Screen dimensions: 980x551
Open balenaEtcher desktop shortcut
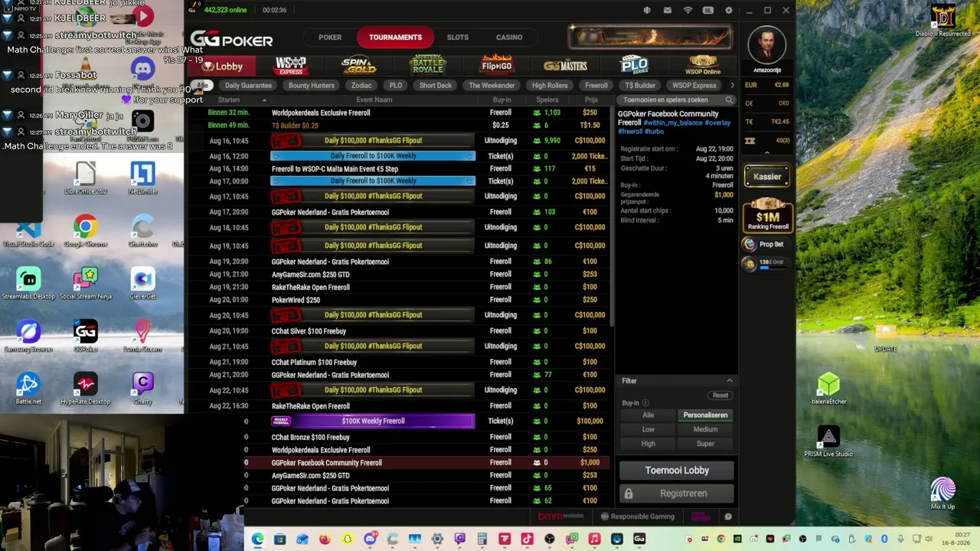point(828,388)
